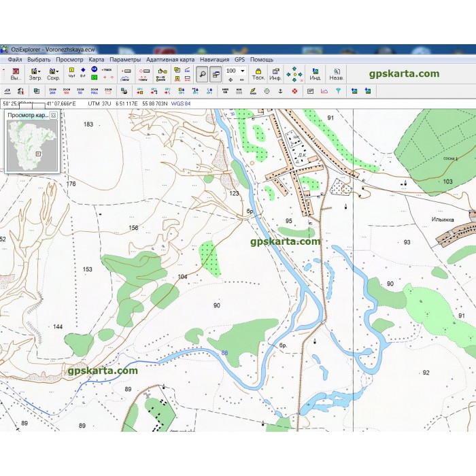Click the cyan funnel filter icon

pyautogui.click(x=338, y=90)
